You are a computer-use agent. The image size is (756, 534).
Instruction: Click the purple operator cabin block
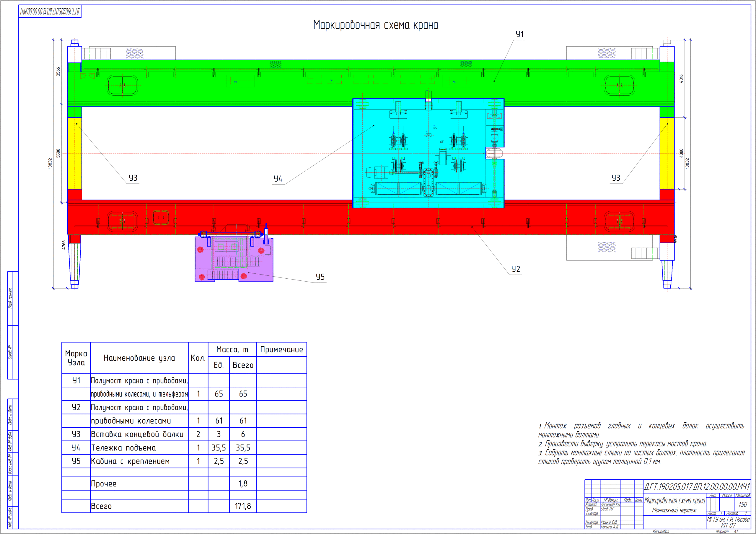tap(234, 259)
